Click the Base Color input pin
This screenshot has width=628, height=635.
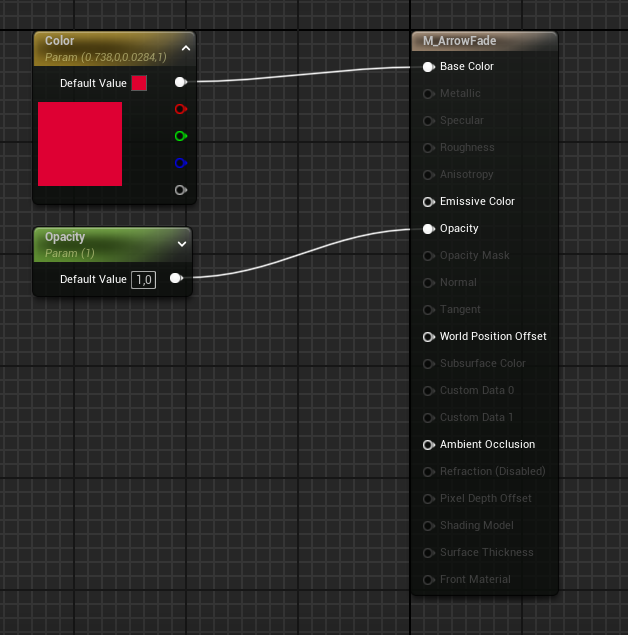click(428, 67)
